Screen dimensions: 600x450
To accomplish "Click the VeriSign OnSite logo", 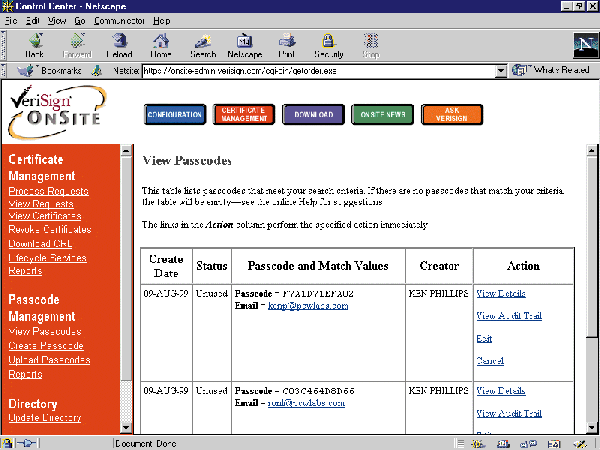I will pyautogui.click(x=57, y=112).
